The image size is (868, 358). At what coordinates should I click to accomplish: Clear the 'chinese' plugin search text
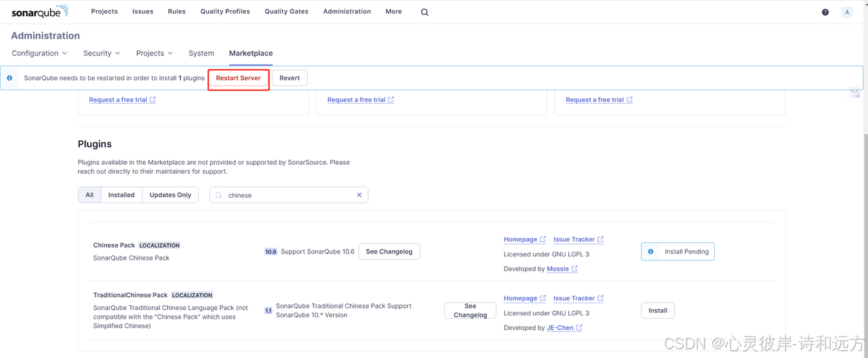point(359,195)
